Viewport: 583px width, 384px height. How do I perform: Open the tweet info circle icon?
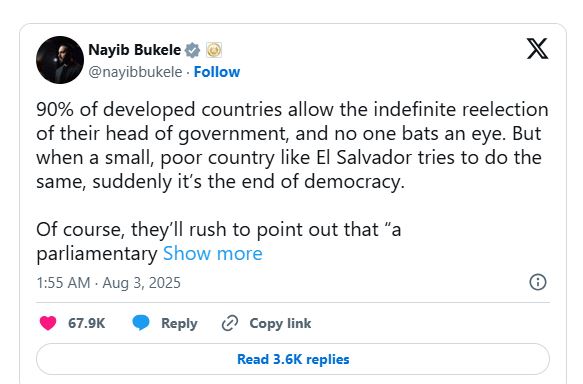(538, 282)
